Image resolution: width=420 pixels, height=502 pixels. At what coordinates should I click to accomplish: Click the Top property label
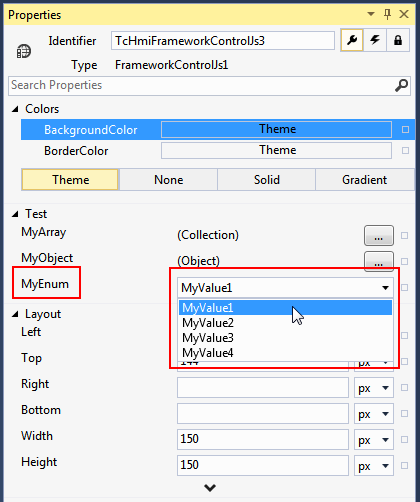[x=31, y=358]
